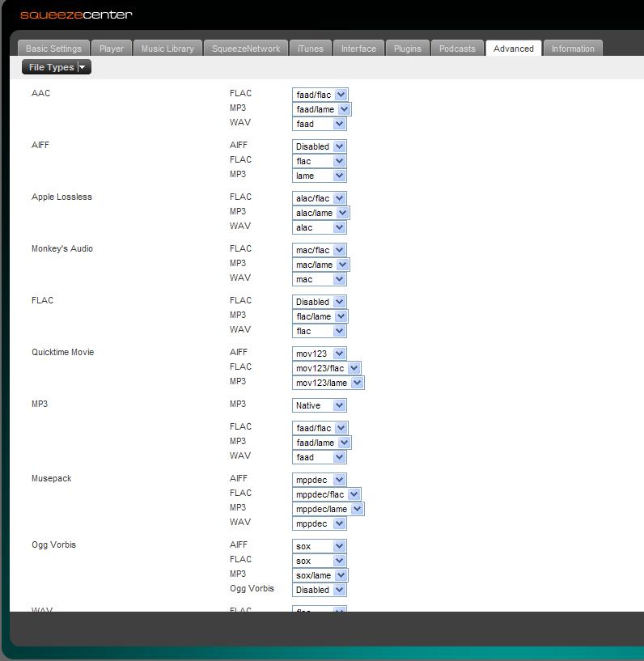The image size is (644, 661).
Task: Open the iTunes tab
Action: [310, 49]
